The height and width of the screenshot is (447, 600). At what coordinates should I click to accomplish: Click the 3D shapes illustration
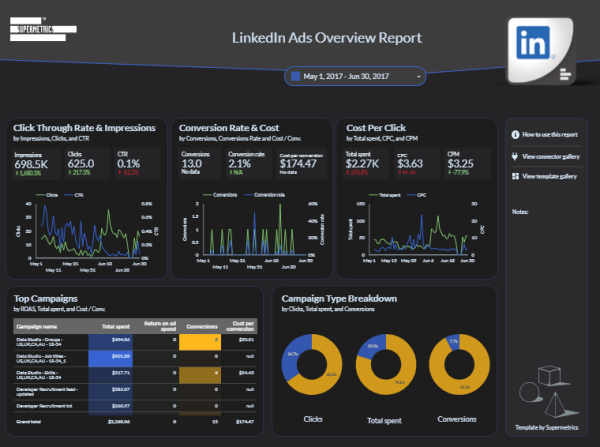(547, 391)
